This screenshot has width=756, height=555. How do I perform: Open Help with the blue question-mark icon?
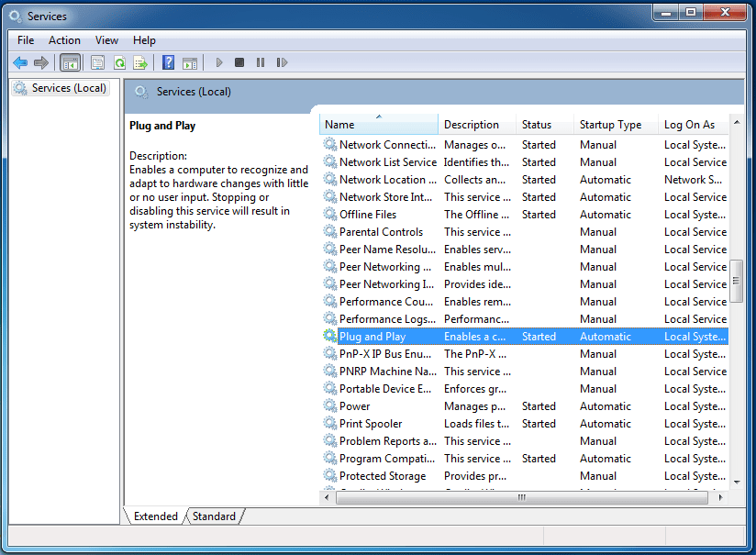tap(168, 62)
